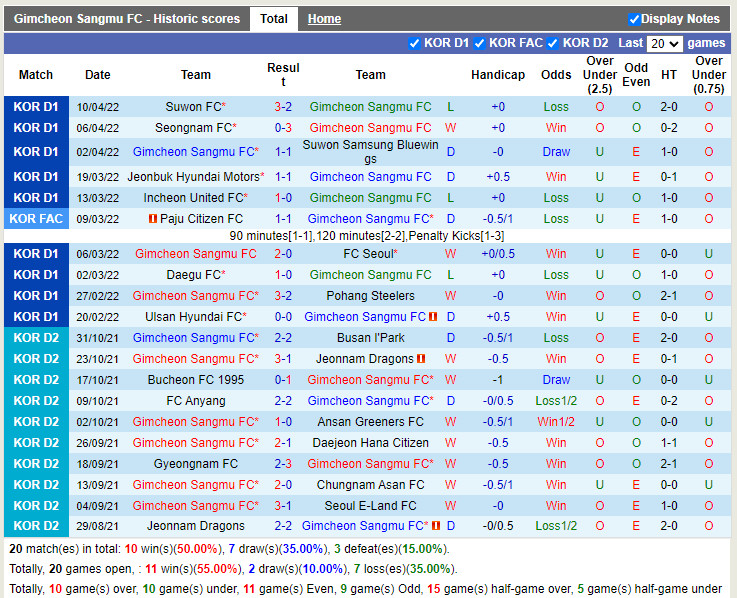Click the Odd Even column header
Viewport: 737px width, 598px height.
[636, 75]
